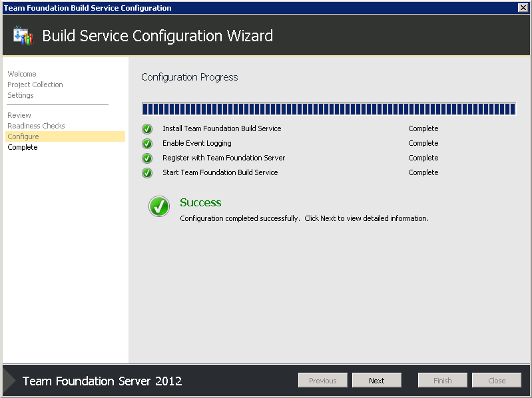Click the Configuration completed successfully message
Viewport: 532px width, 398px height.
click(x=304, y=218)
